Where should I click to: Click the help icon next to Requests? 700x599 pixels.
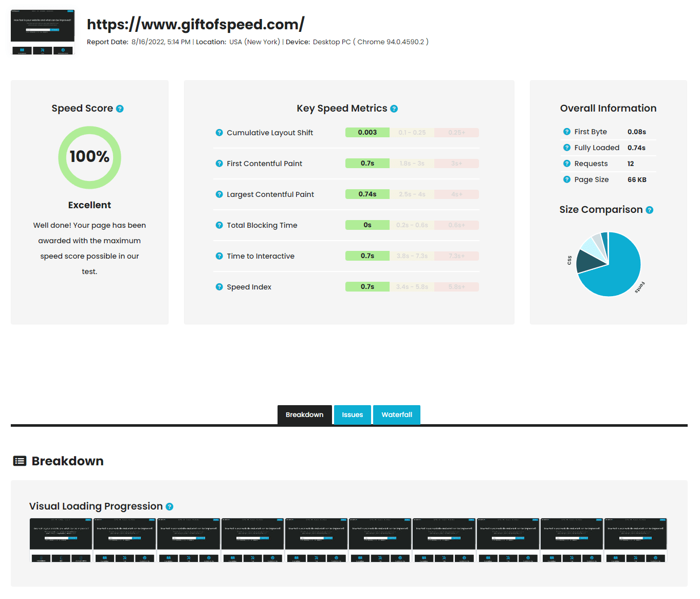[x=567, y=164]
